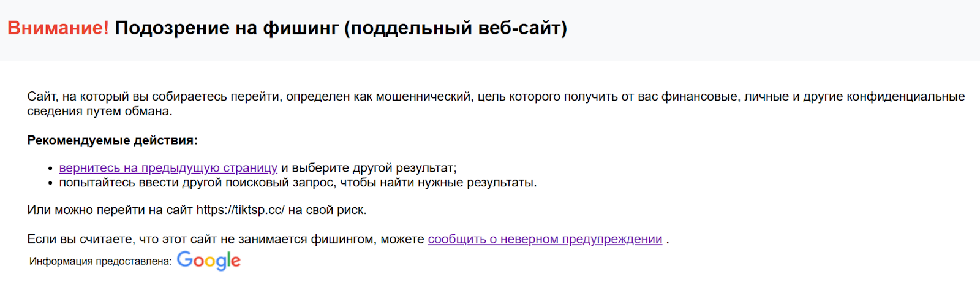
Task: Click the '(поддельный веб-сайт)' heading part
Action: pos(455,28)
